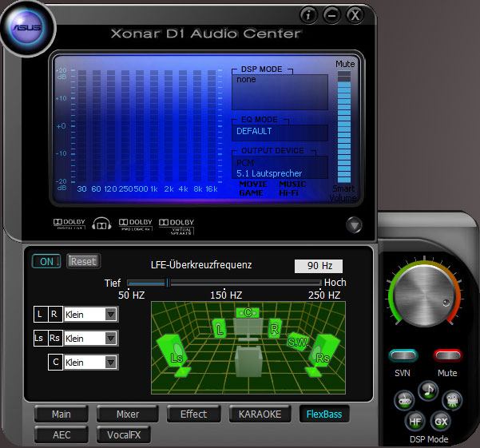
Task: Click the L channel box left of the dropdown
Action: (x=40, y=315)
